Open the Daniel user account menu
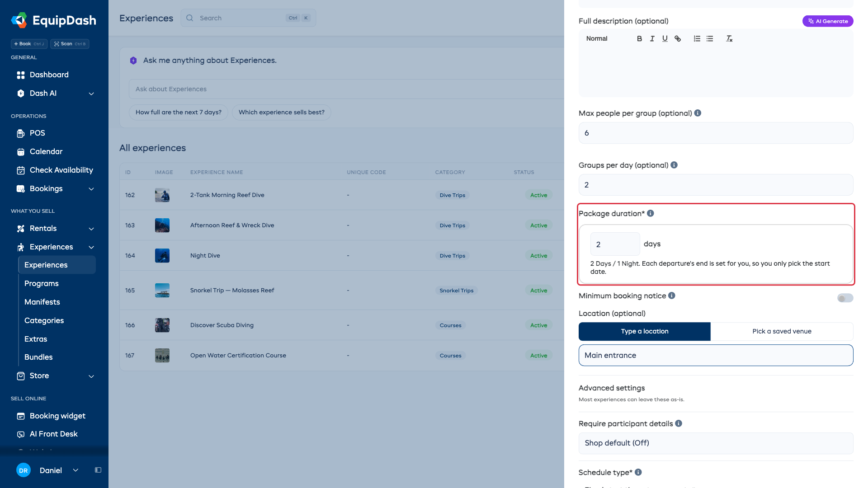868x488 pixels. 47,470
